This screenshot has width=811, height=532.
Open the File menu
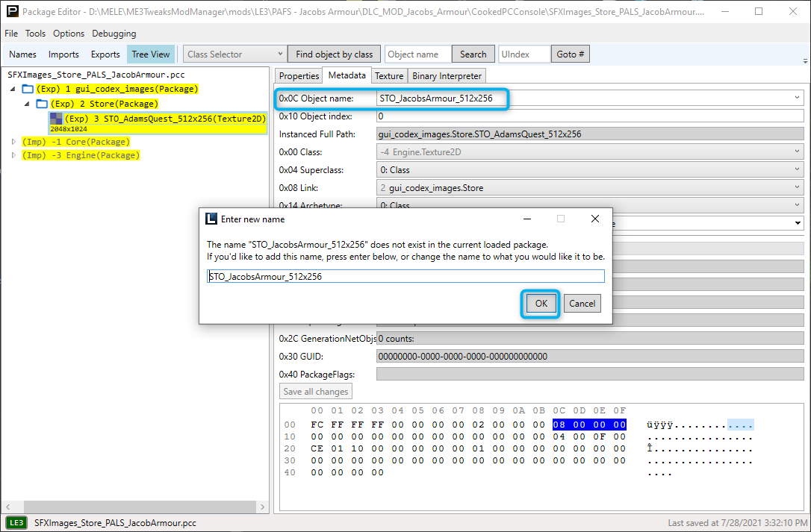point(11,33)
